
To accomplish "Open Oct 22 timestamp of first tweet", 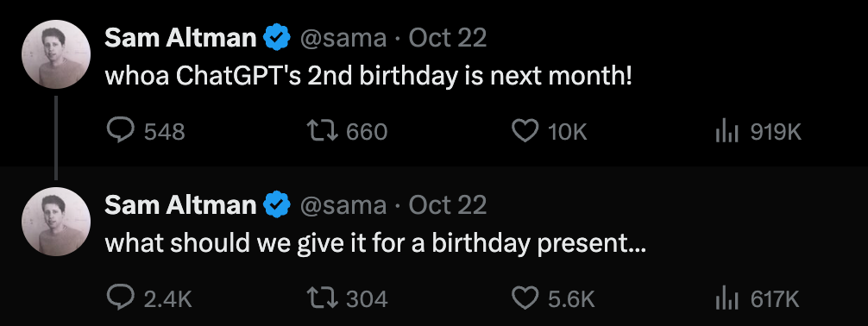I will (447, 38).
